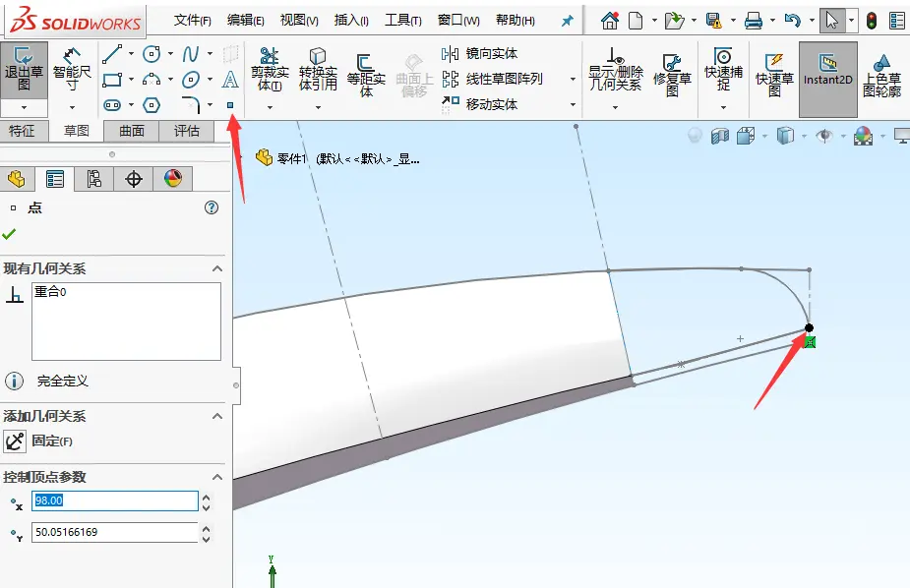Open the Tools (工具) menu
Screen dimensions: 910x588
click(x=402, y=21)
